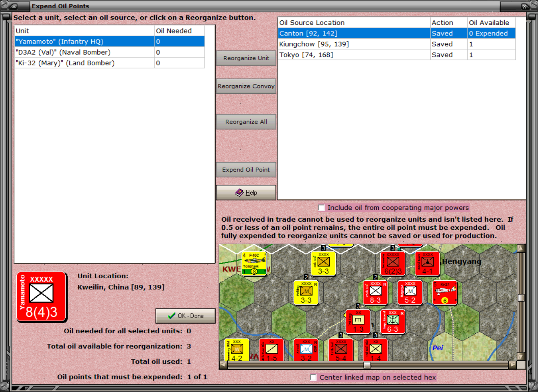Image resolution: width=538 pixels, height=392 pixels.
Task: Select the "Yamamoto" (Infantry HQ) unit row
Action: coord(109,42)
